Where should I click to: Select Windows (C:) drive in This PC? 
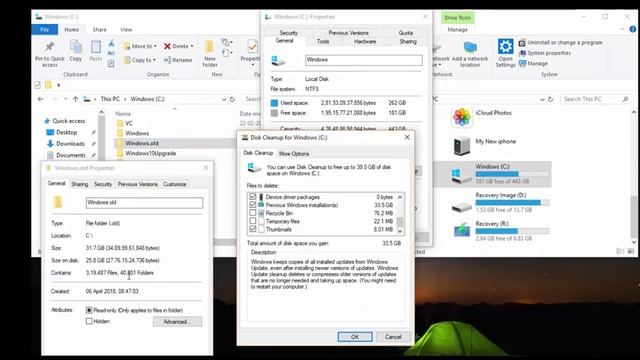pos(492,174)
